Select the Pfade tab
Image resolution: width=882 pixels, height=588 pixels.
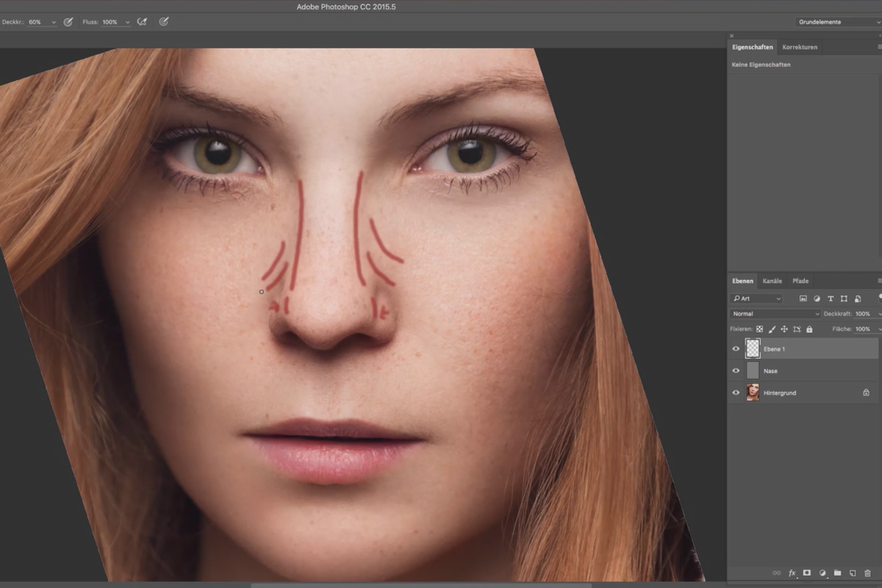pyautogui.click(x=800, y=281)
